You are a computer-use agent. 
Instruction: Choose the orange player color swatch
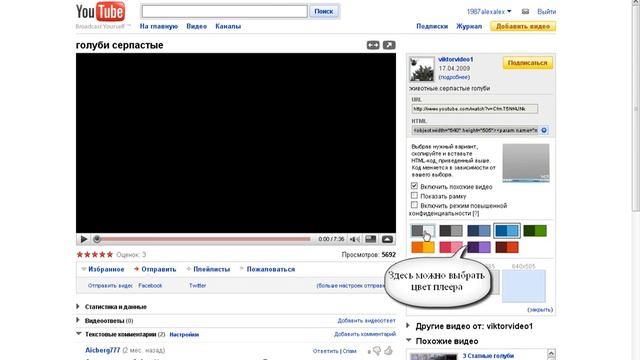pos(423,247)
